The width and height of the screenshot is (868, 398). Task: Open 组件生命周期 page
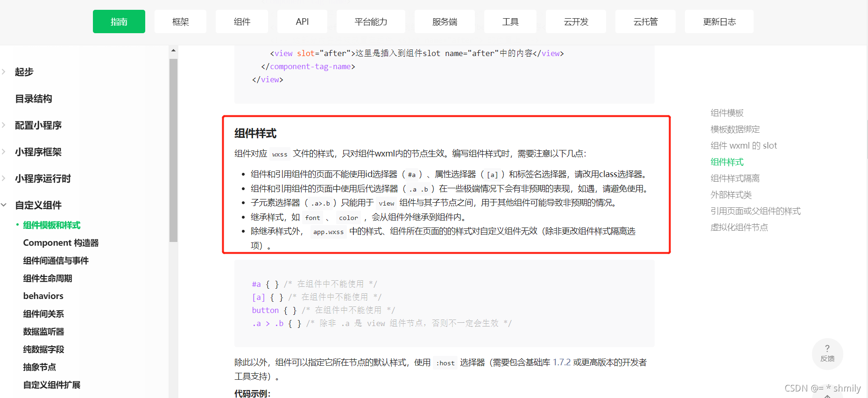(48, 278)
